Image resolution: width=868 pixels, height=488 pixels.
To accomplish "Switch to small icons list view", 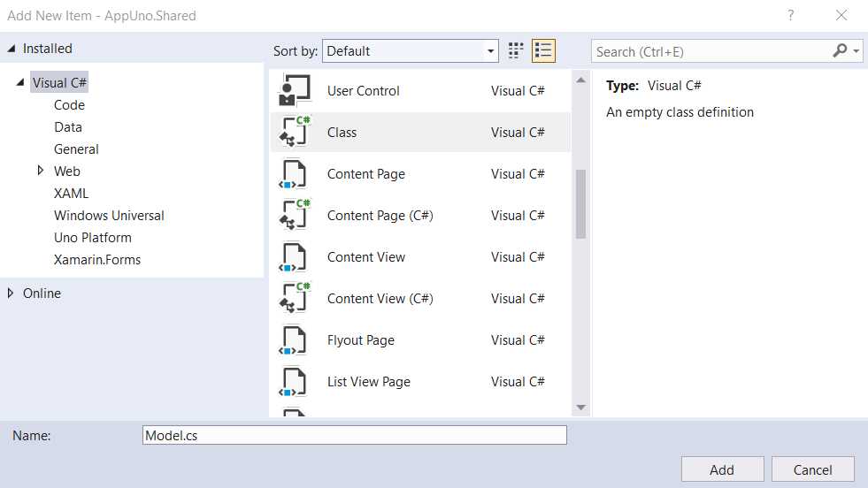I will [543, 51].
